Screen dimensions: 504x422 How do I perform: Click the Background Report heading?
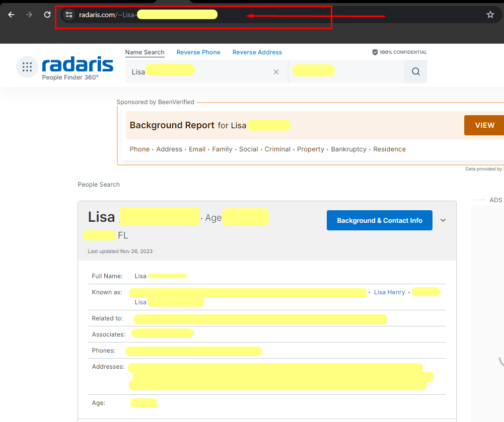tap(172, 125)
